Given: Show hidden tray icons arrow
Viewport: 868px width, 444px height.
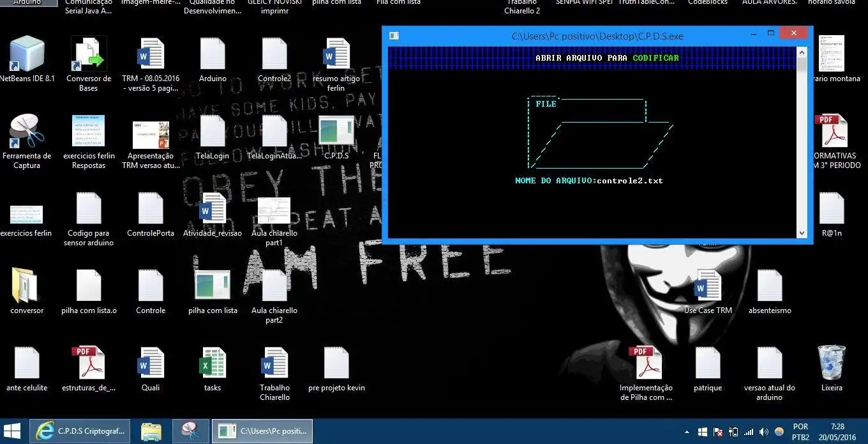Looking at the screenshot, I should (687, 433).
